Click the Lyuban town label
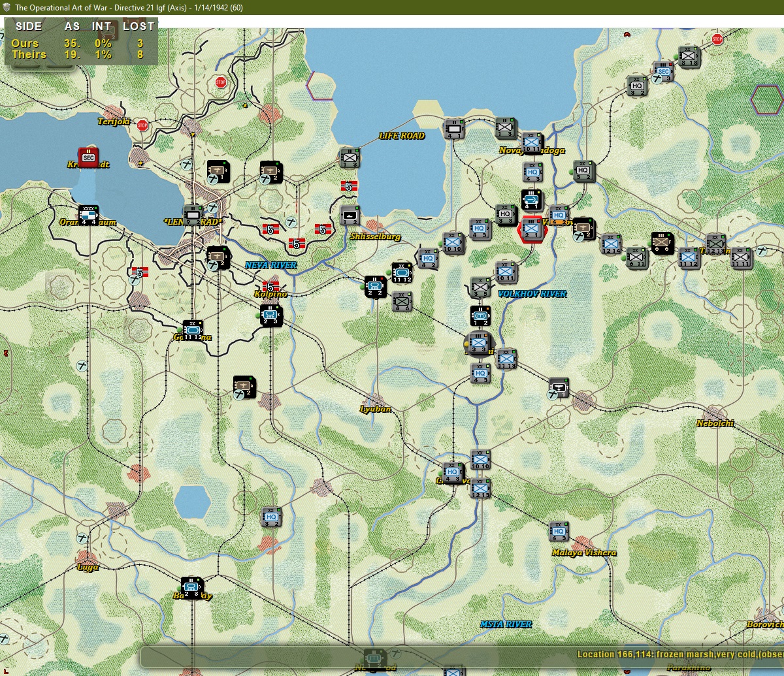 click(375, 409)
